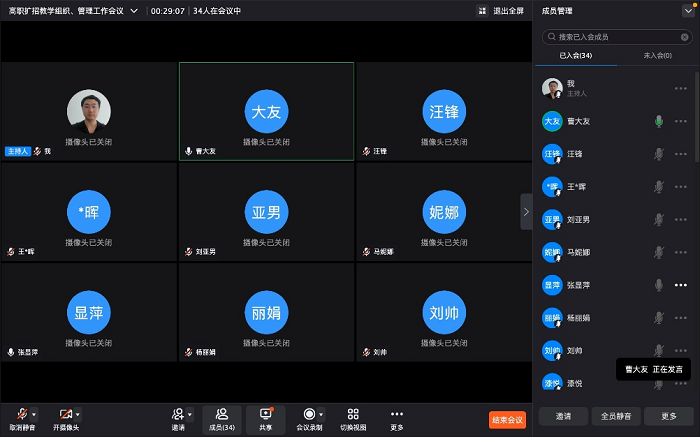This screenshot has height=437, width=700.
Task: Start 会议录制 meeting recording
Action: point(309,414)
